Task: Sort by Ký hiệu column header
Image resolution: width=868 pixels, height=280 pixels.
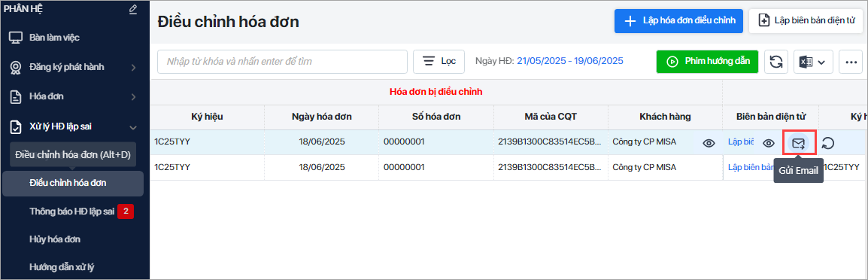Action: pyautogui.click(x=207, y=117)
